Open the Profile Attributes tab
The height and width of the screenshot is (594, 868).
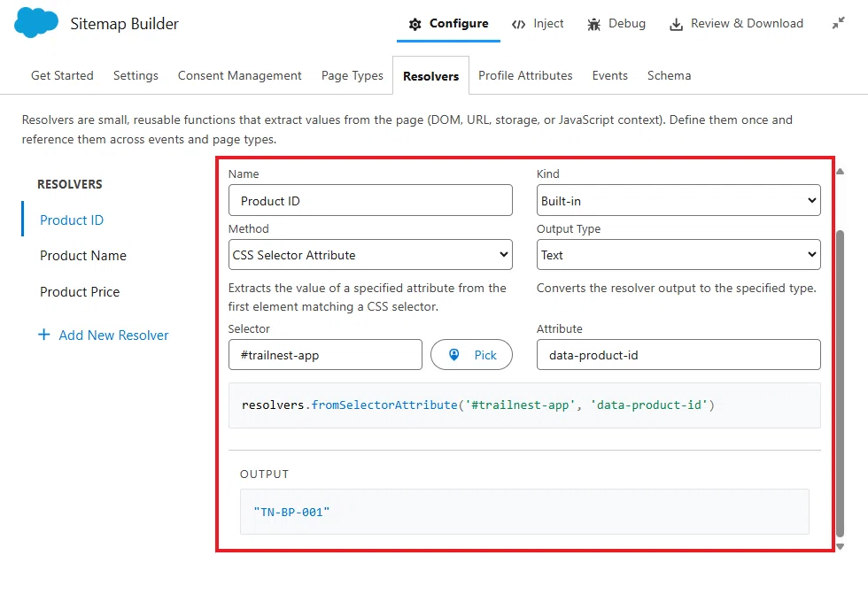(525, 75)
